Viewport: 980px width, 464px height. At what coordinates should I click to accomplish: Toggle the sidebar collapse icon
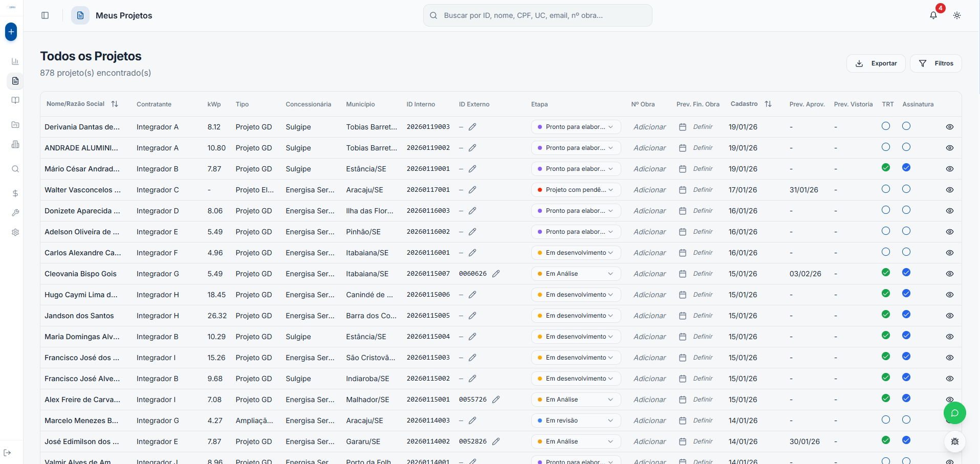click(45, 15)
